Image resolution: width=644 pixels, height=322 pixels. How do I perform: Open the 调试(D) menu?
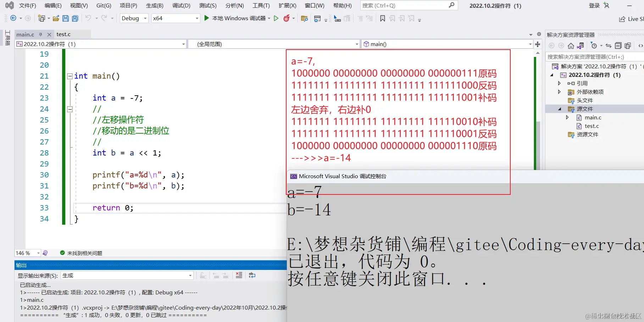pyautogui.click(x=181, y=6)
